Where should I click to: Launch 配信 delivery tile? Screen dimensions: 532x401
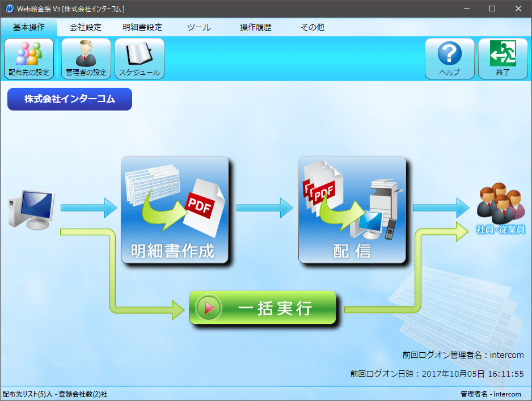(x=352, y=210)
